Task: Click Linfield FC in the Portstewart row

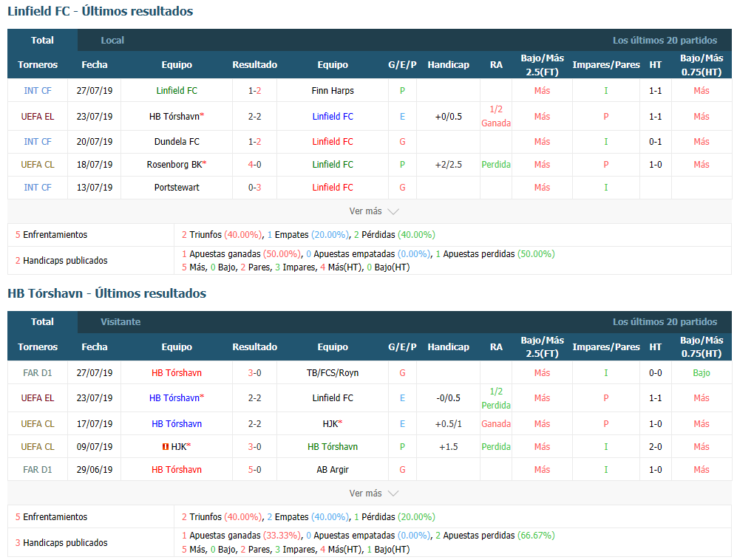Action: pyautogui.click(x=333, y=188)
